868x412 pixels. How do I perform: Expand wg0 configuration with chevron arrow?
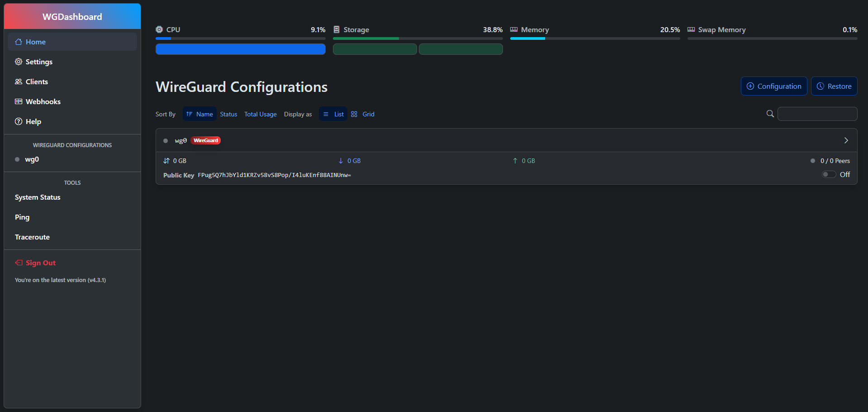tap(846, 140)
